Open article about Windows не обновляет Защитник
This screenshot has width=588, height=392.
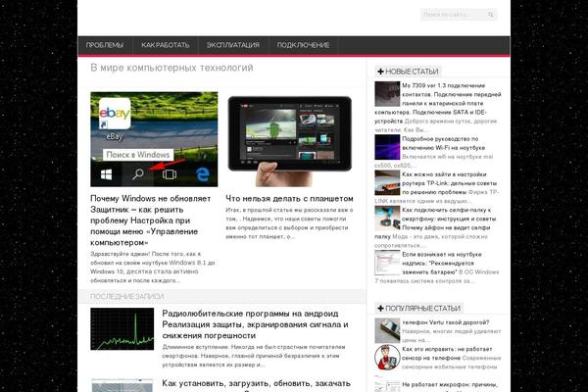tap(150, 220)
